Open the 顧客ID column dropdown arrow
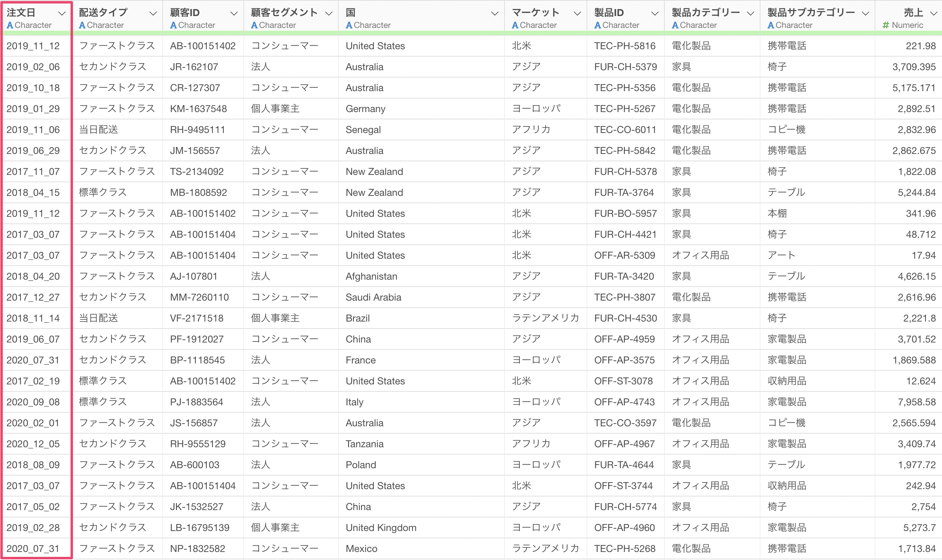Image resolution: width=942 pixels, height=560 pixels. point(234,14)
